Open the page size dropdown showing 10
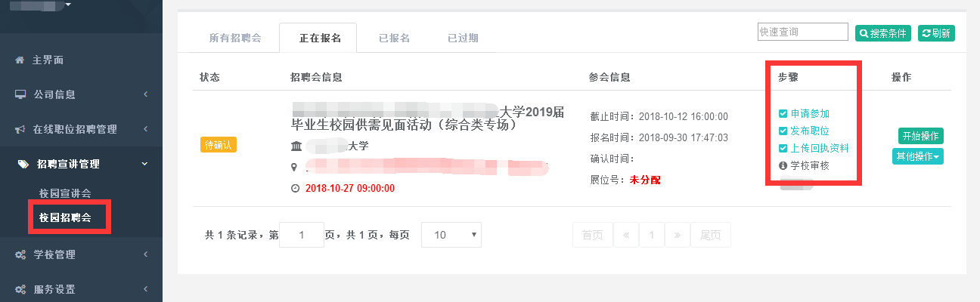The height and width of the screenshot is (302, 980). 451,235
